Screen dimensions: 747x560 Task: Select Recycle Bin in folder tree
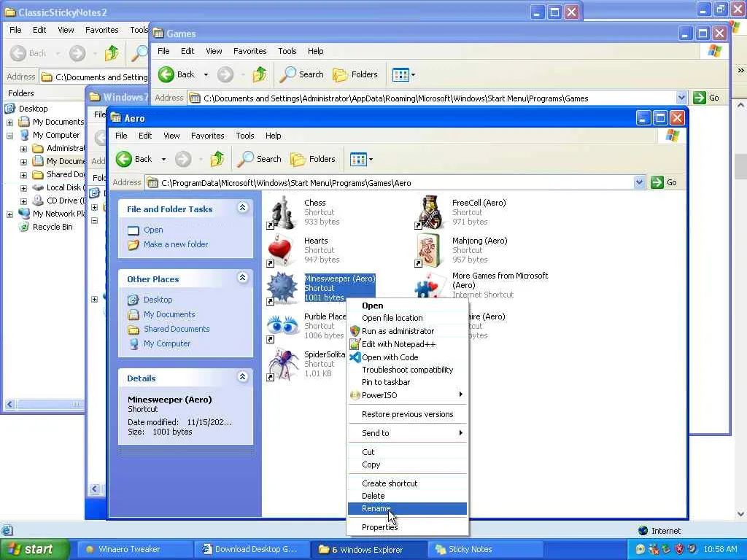46,227
